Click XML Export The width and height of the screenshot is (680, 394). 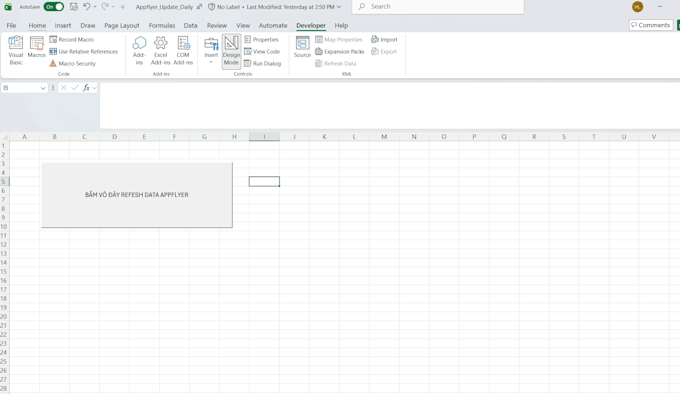point(384,52)
